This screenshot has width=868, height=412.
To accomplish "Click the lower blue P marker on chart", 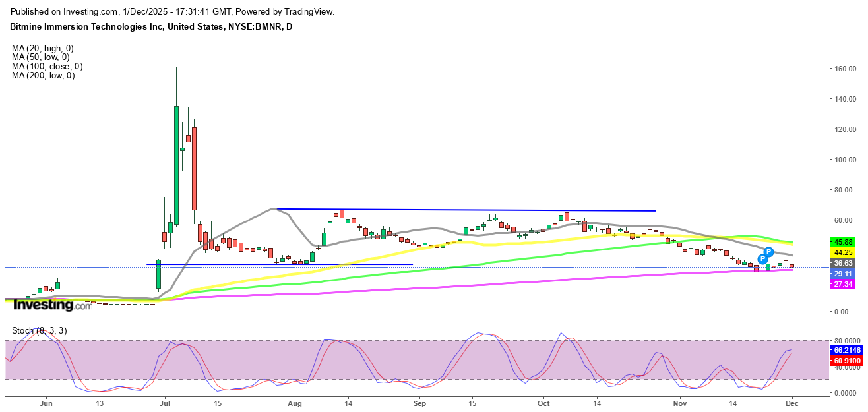I will click(x=762, y=259).
